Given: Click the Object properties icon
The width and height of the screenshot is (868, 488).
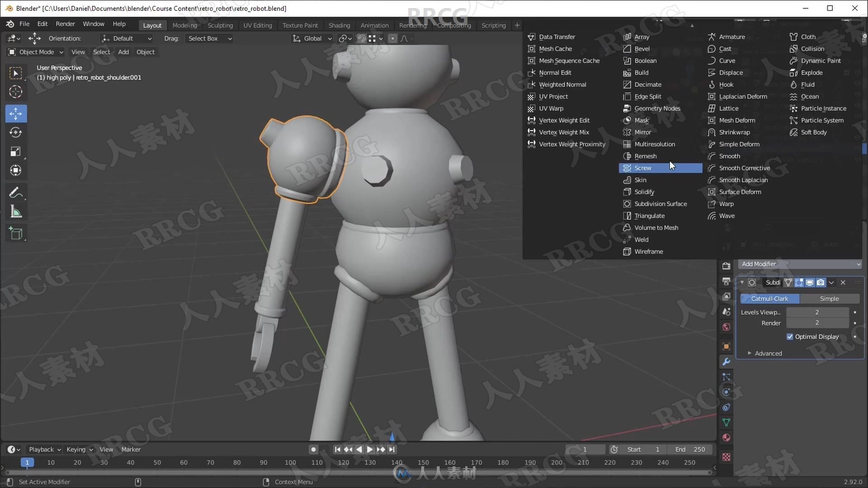Looking at the screenshot, I should pyautogui.click(x=726, y=346).
